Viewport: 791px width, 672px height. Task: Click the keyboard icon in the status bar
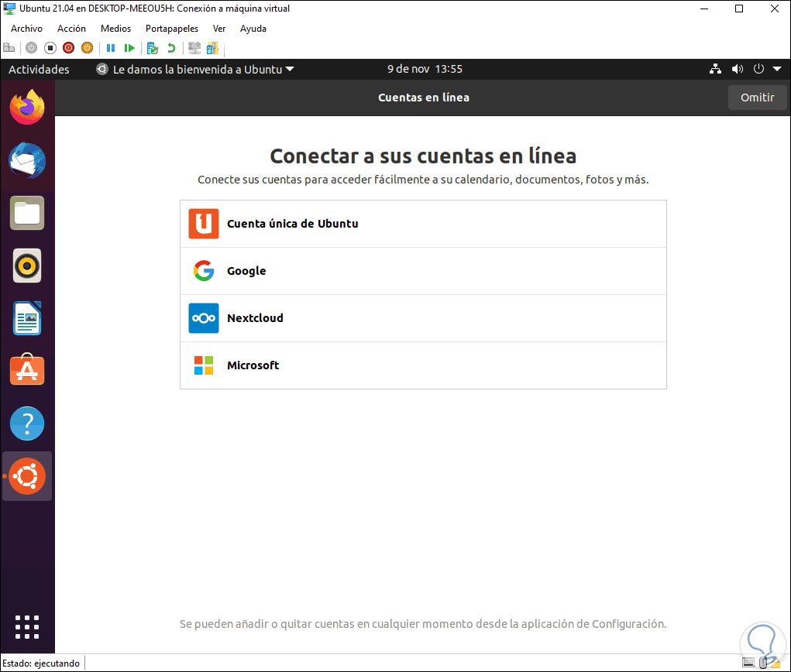(748, 663)
